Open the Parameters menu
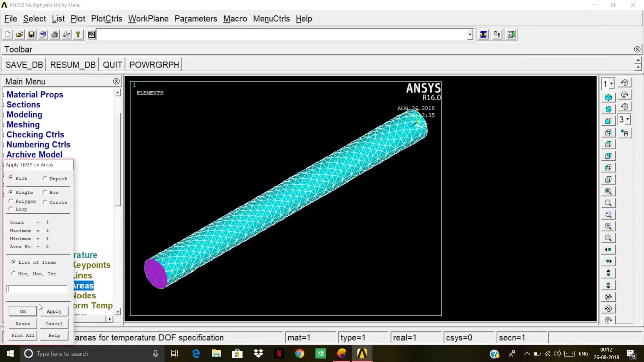 point(196,19)
